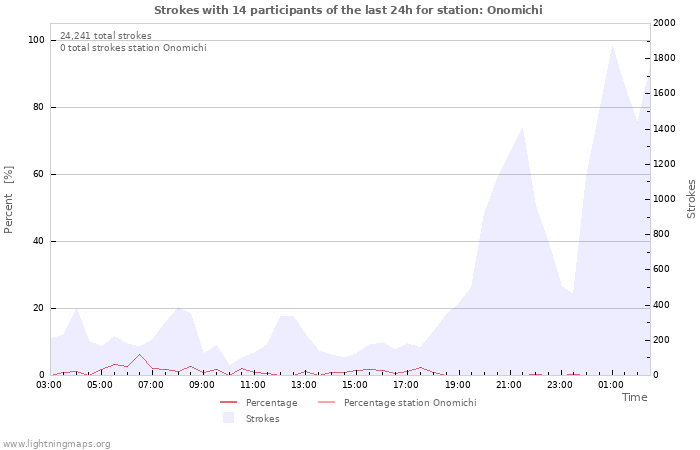Screen dimensions: 700x450
Task: Click 'Percentage station Onomichi' legend label
Action: pyautogui.click(x=410, y=403)
